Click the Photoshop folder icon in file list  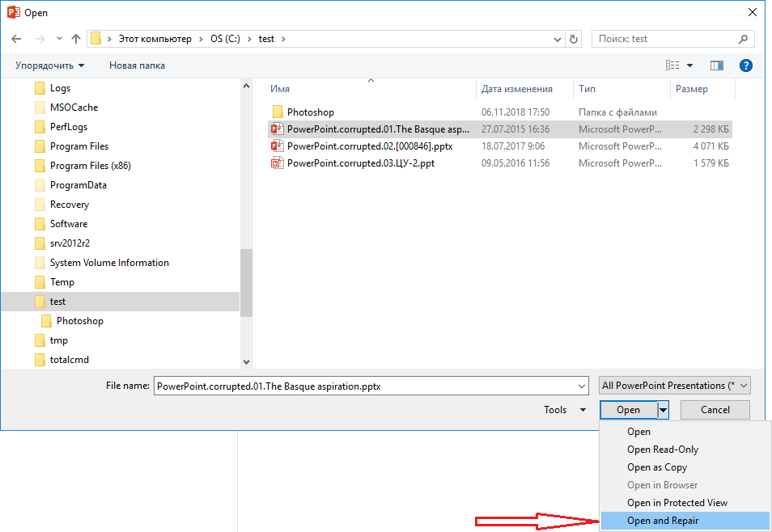coord(277,112)
